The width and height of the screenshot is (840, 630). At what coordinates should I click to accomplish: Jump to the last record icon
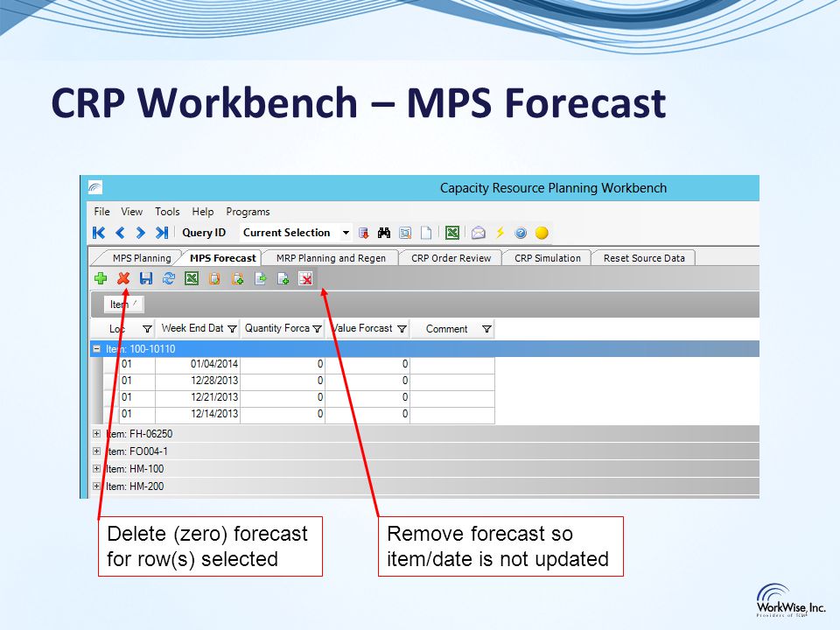pyautogui.click(x=161, y=233)
